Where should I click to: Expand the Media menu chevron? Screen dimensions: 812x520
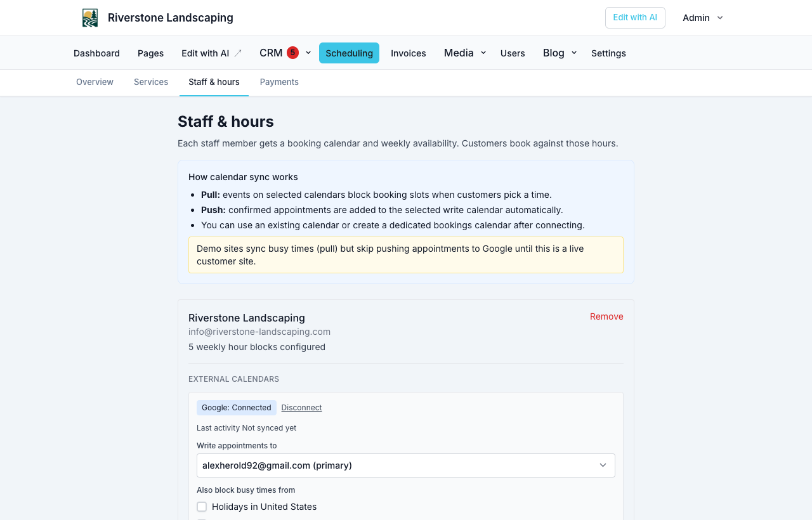(483, 53)
